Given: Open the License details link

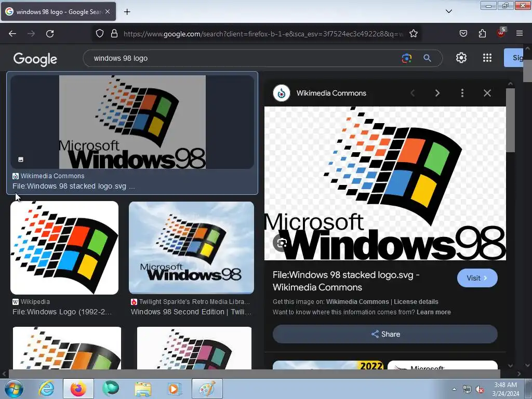Looking at the screenshot, I should [x=416, y=302].
